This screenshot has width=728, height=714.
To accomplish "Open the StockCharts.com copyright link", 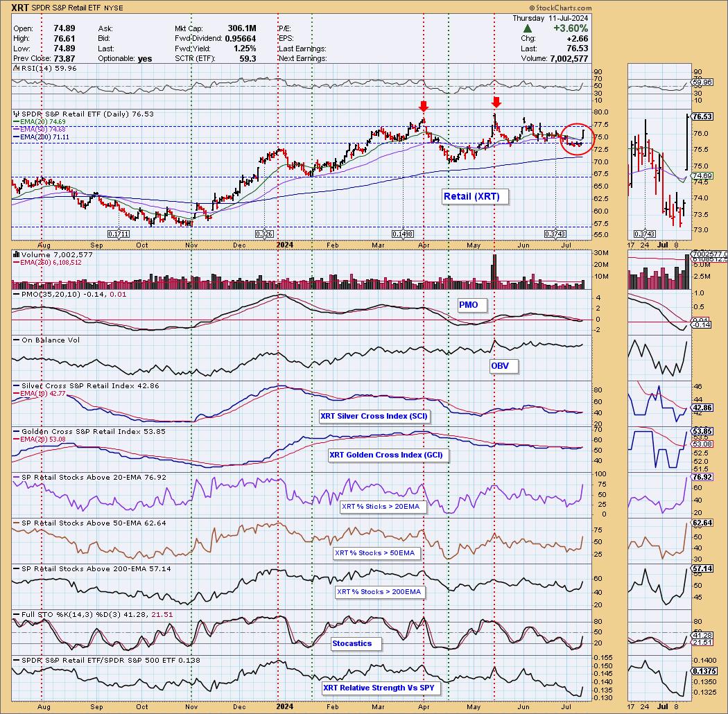I will pos(560,8).
